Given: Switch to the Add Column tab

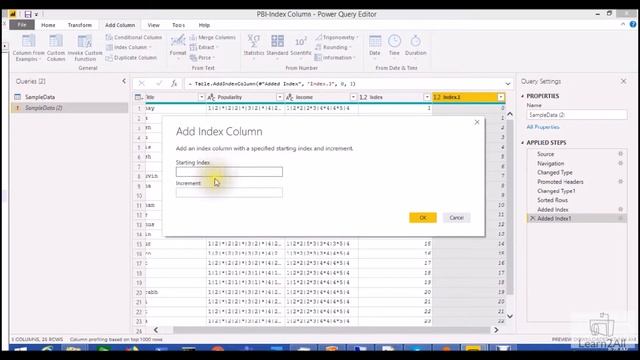Looking at the screenshot, I should pyautogui.click(x=120, y=25).
